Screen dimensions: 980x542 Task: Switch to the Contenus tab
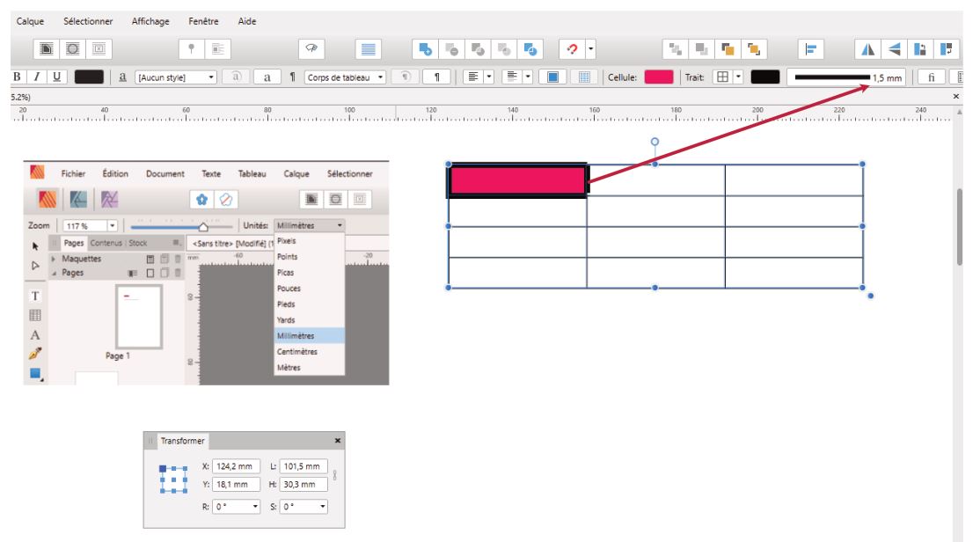[x=106, y=243]
